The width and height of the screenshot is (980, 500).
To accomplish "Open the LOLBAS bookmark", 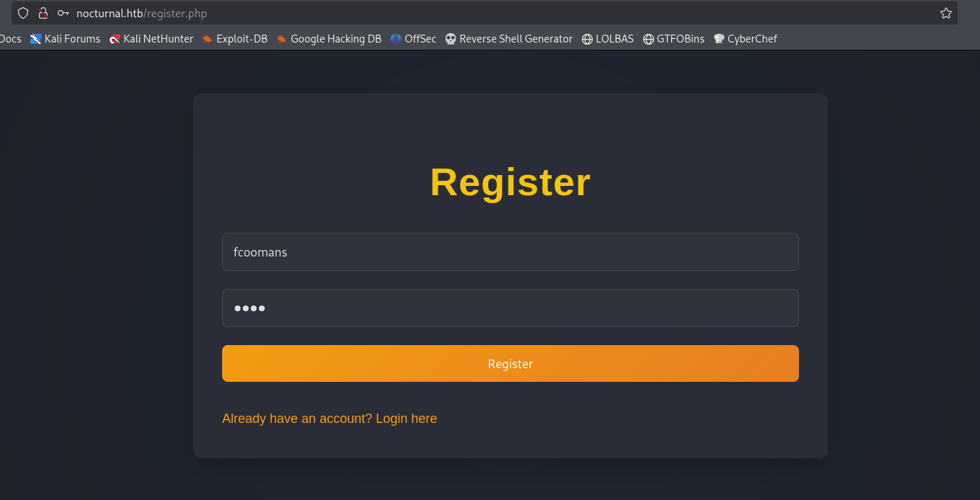I will coord(607,39).
